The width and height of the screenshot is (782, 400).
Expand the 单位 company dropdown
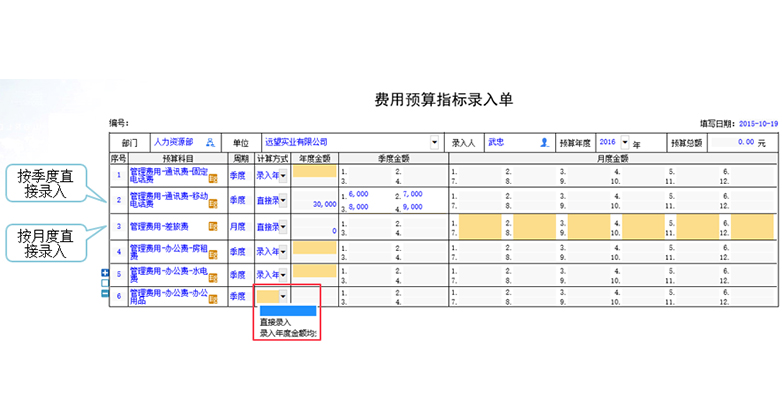point(434,143)
